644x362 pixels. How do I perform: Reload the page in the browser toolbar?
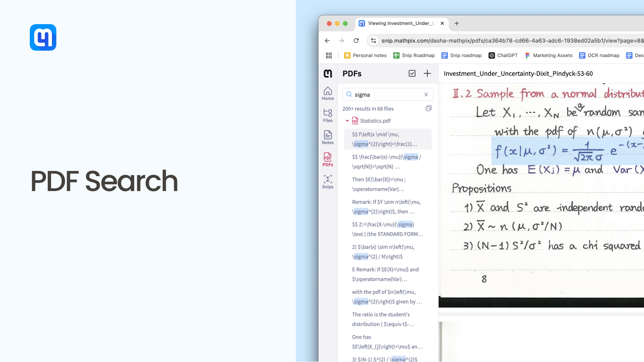[356, 41]
